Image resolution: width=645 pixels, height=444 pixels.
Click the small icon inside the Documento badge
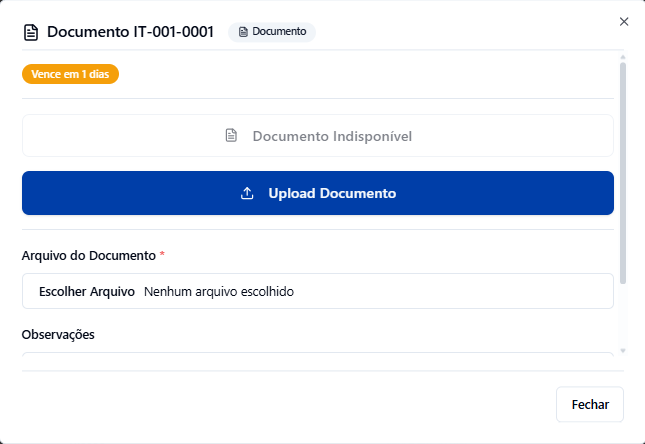tap(243, 32)
